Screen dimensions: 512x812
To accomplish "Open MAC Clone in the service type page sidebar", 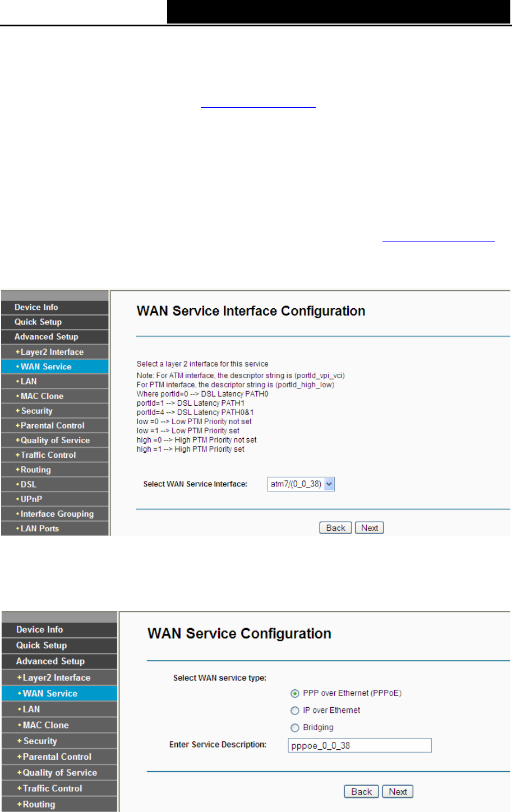I will tap(59, 725).
